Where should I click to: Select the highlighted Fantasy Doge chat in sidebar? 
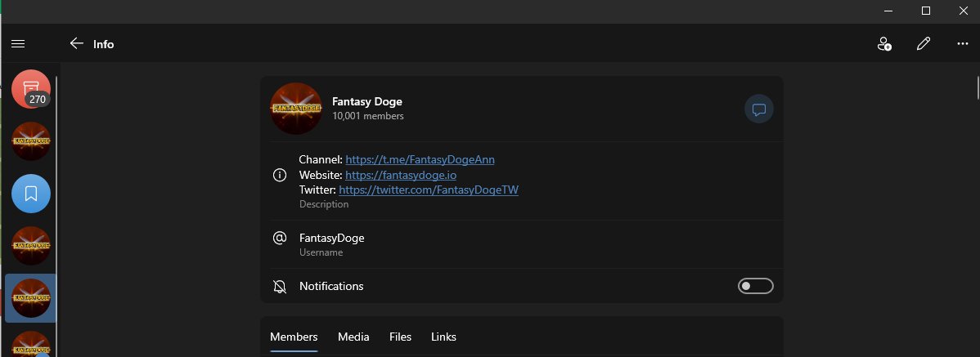pyautogui.click(x=30, y=298)
